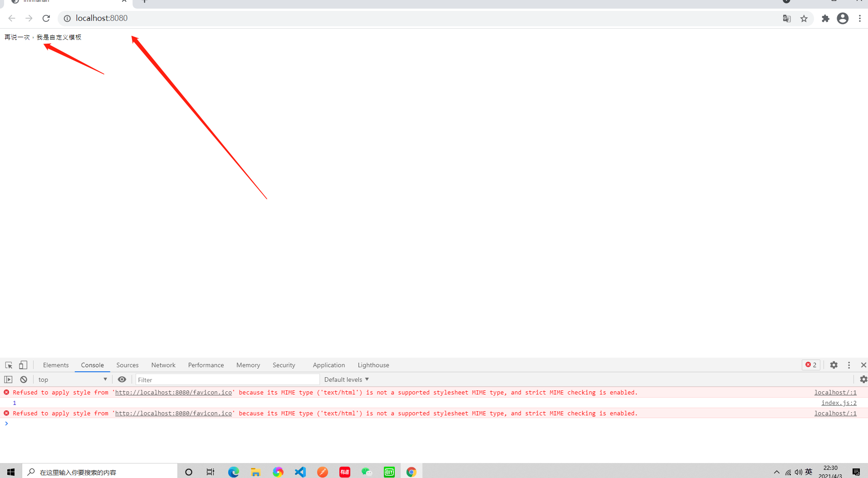Switch to the Network tab
This screenshot has height=478, width=868.
[x=163, y=365]
